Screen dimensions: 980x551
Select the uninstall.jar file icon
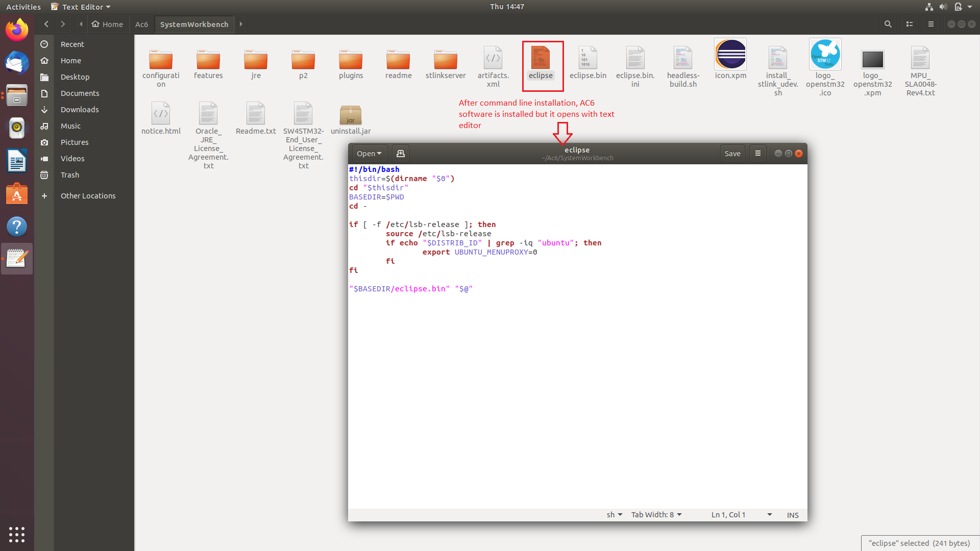pos(350,115)
